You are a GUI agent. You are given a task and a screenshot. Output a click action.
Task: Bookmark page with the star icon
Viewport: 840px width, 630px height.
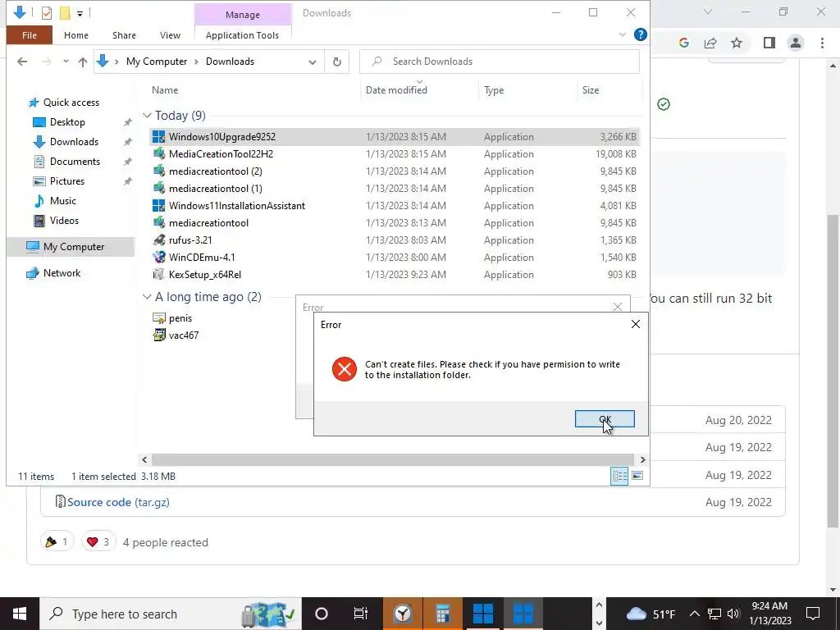(x=737, y=43)
